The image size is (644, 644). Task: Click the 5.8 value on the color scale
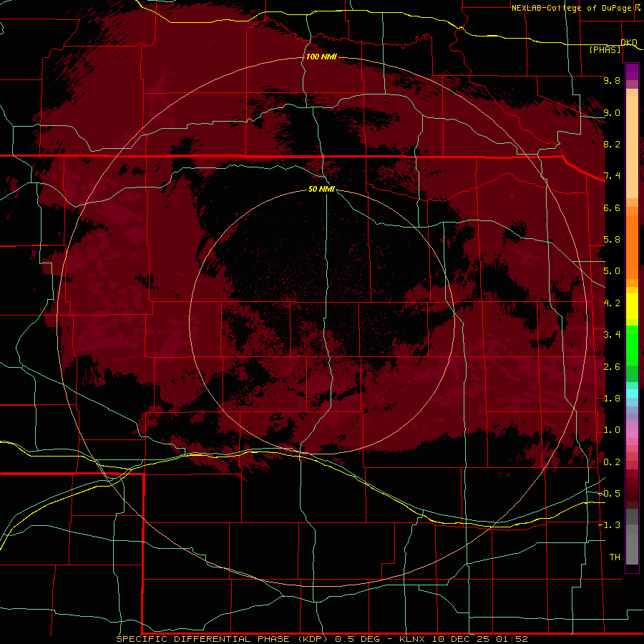coord(612,240)
